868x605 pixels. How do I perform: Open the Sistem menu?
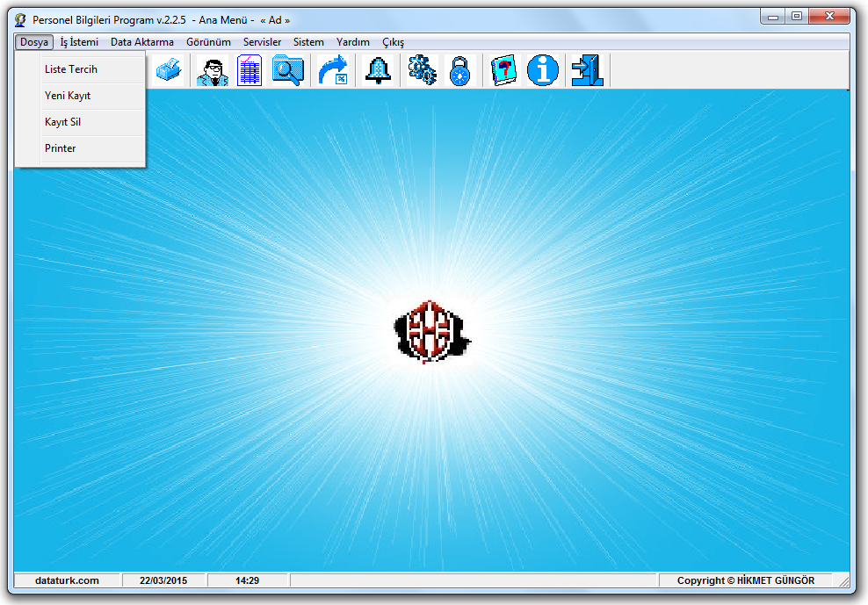coord(309,42)
